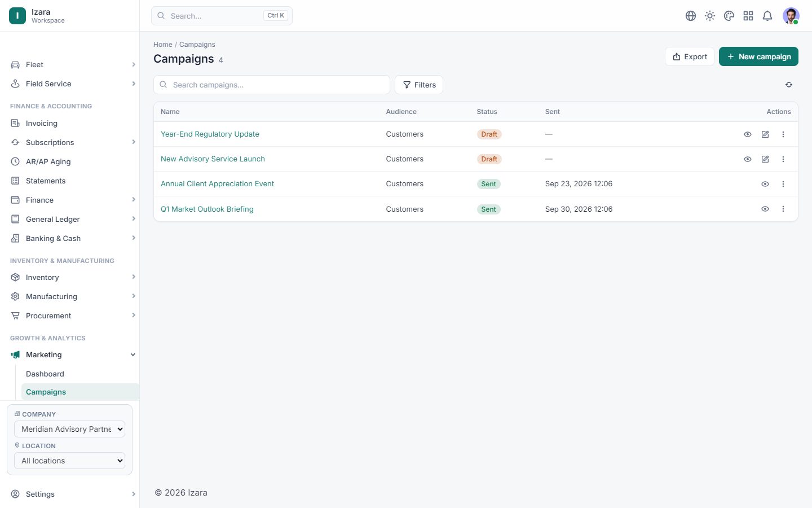Screen dimensions: 812x508
Task: Refresh the campaigns list
Action: [789, 85]
